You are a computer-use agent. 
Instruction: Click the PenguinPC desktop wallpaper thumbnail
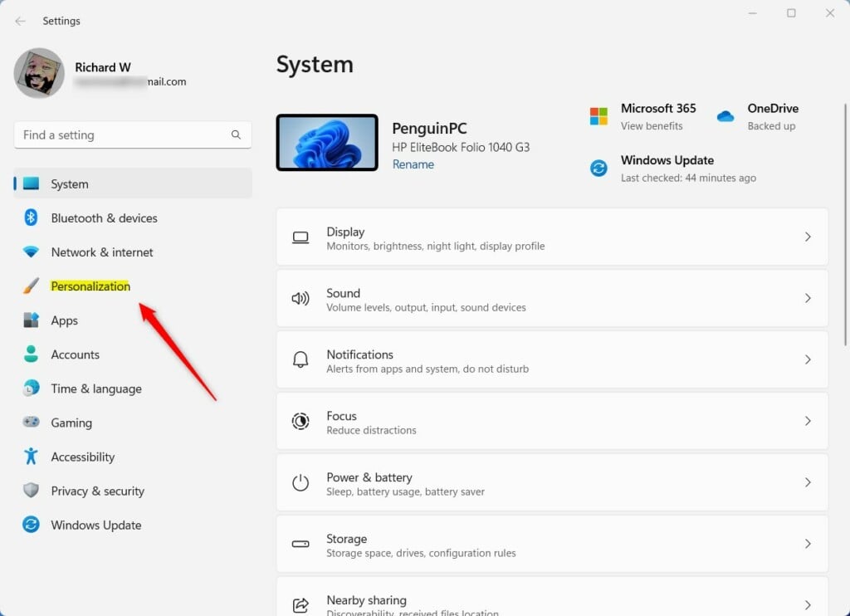[x=327, y=143]
